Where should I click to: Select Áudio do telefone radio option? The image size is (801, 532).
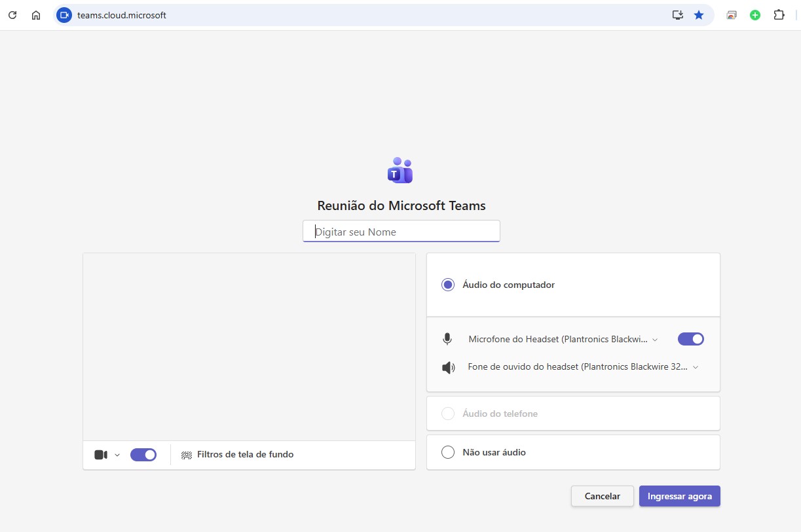448,414
